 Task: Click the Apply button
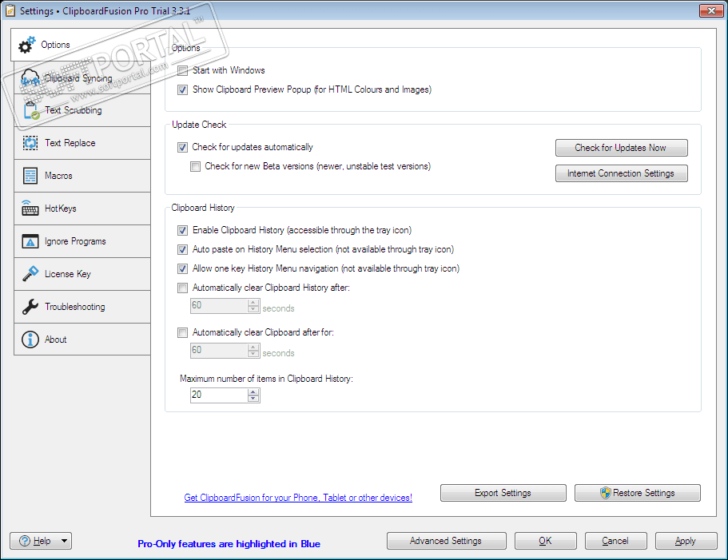click(x=686, y=541)
